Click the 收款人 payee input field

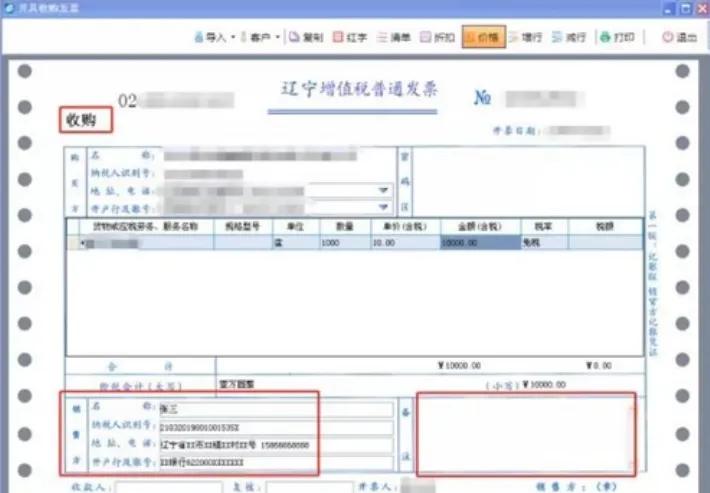click(x=168, y=487)
